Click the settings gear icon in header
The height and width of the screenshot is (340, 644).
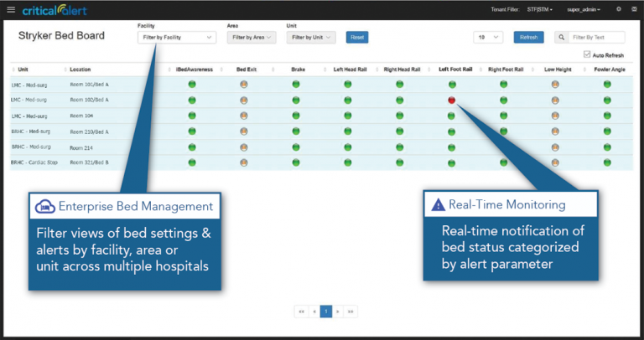point(619,9)
